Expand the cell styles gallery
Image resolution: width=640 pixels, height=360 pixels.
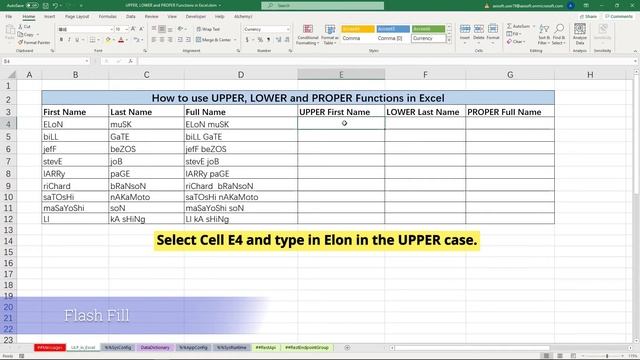[449, 41]
